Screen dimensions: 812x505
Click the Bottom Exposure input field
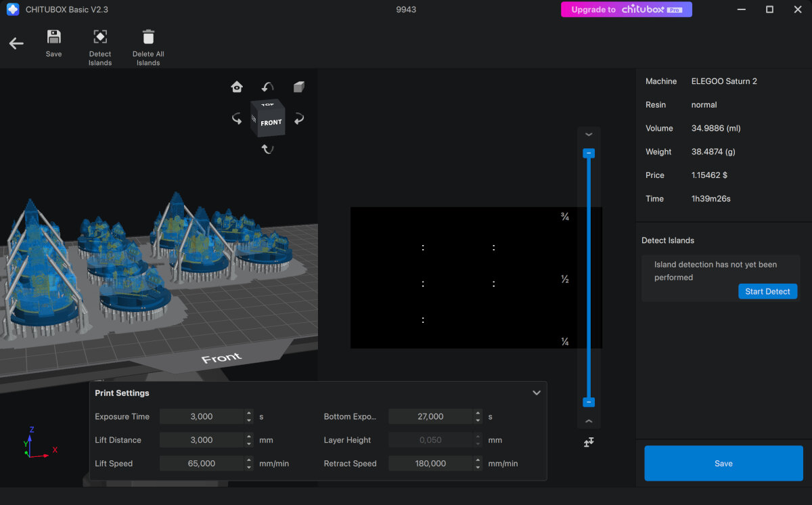pos(430,416)
